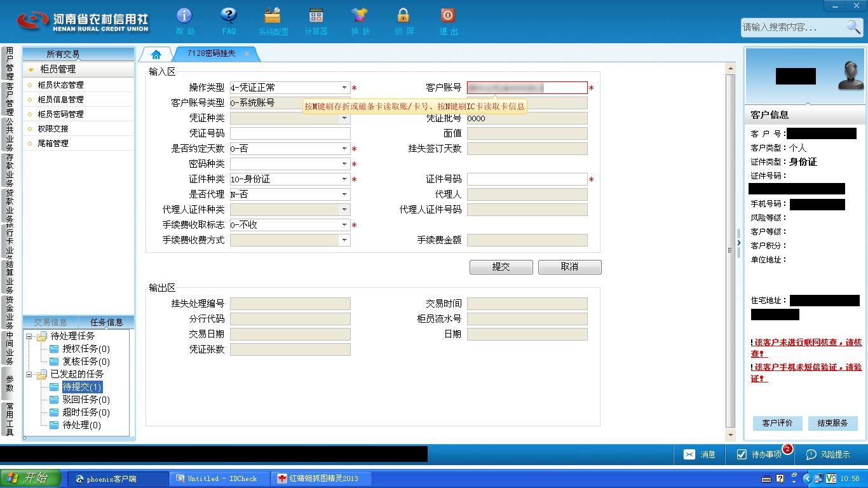Open the 手机未短信验证 warning link
Viewport: 868px width, 488px height.
(806, 372)
